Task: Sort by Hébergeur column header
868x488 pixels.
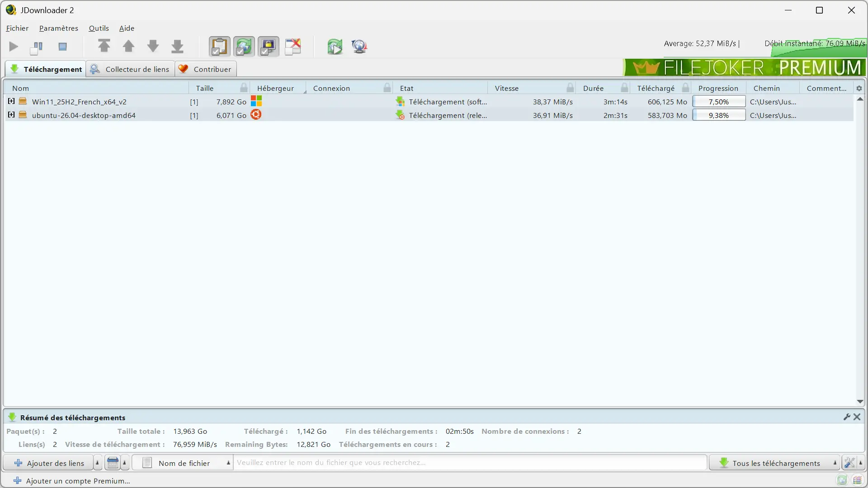Action: point(275,88)
